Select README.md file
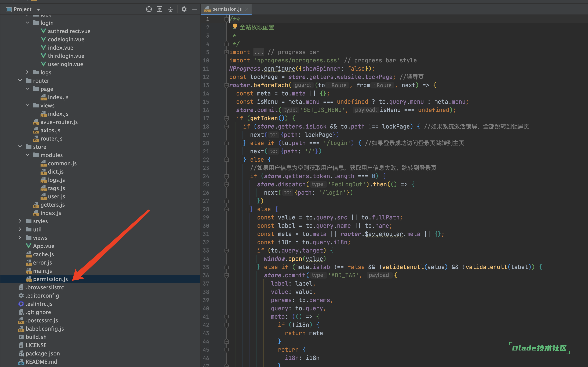 [41, 362]
